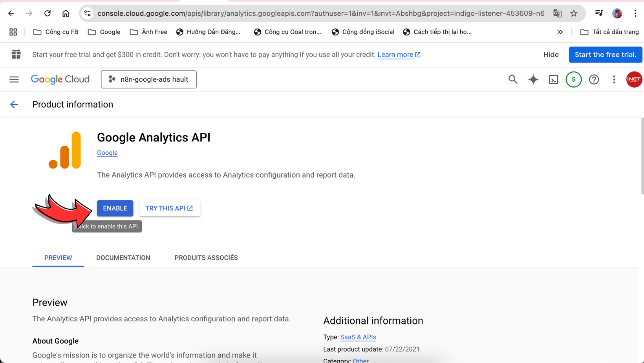Activate Cloud Shell terminal

pyautogui.click(x=554, y=79)
